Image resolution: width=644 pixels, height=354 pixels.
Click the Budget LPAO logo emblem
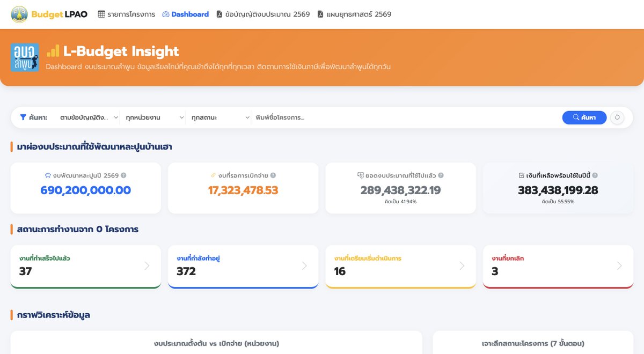(x=19, y=14)
